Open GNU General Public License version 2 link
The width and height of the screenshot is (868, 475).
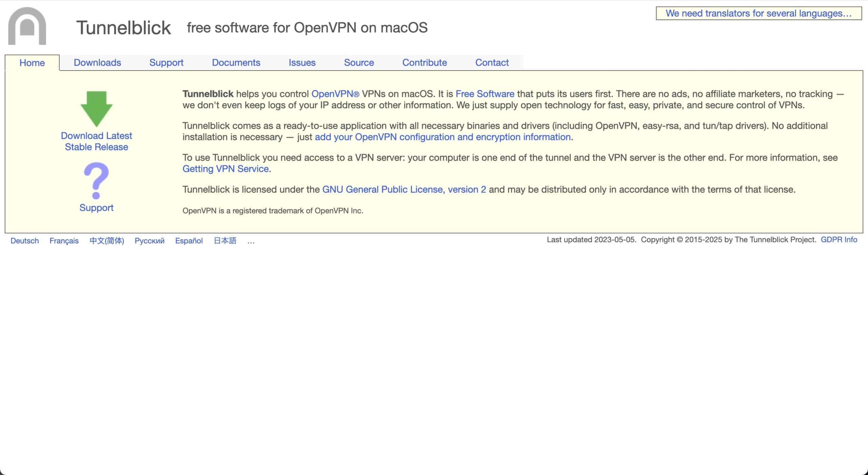click(404, 189)
